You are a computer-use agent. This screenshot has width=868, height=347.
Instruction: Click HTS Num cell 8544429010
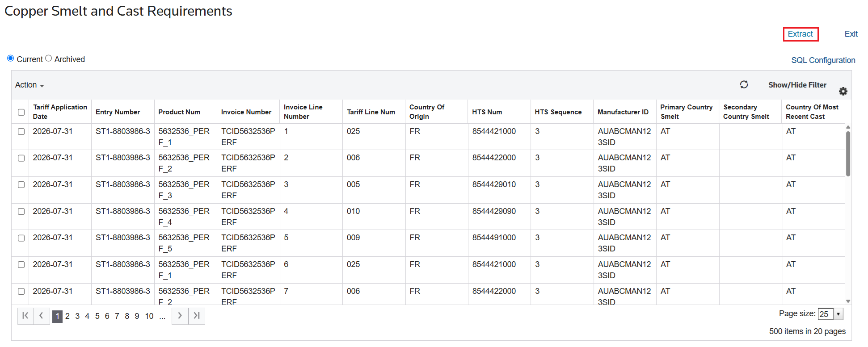tap(494, 184)
